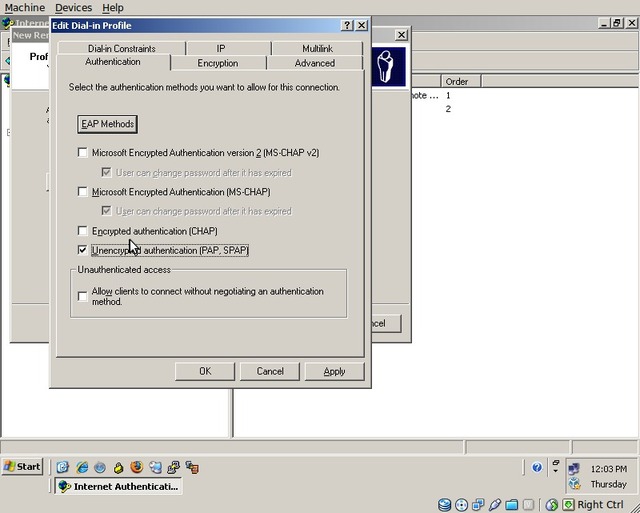Click the dialog's question mark help button
This screenshot has height=513, width=640.
tap(346, 25)
